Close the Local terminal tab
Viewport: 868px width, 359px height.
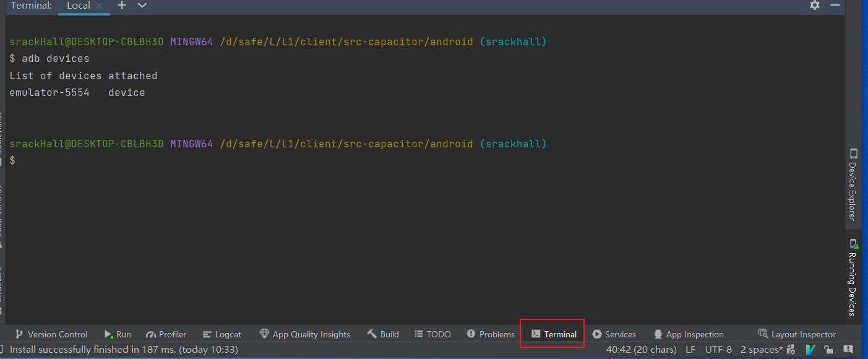99,6
